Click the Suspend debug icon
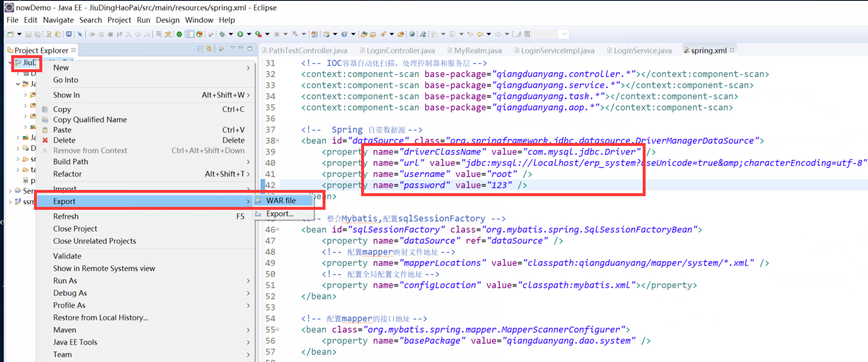 101,34
